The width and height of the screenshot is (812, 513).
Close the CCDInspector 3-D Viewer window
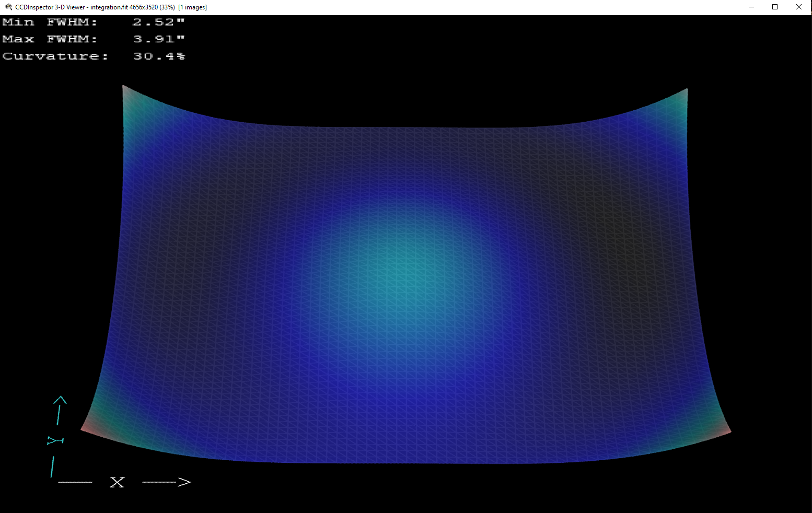(799, 7)
